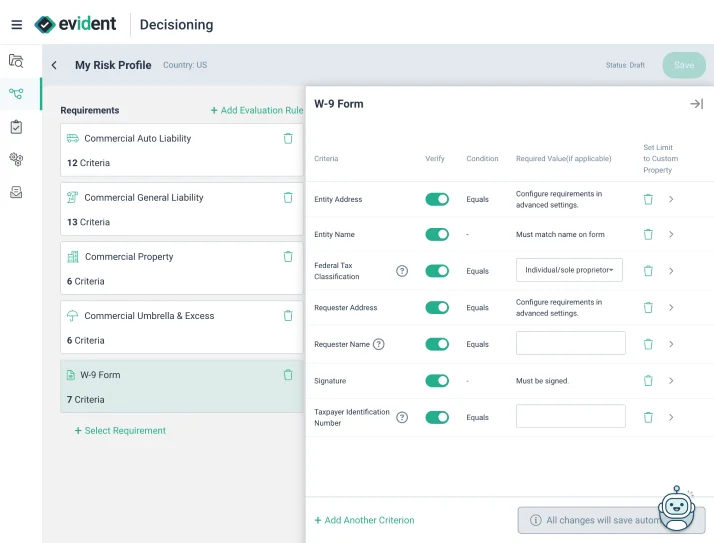Open the search documents sidebar icon

pyautogui.click(x=16, y=61)
